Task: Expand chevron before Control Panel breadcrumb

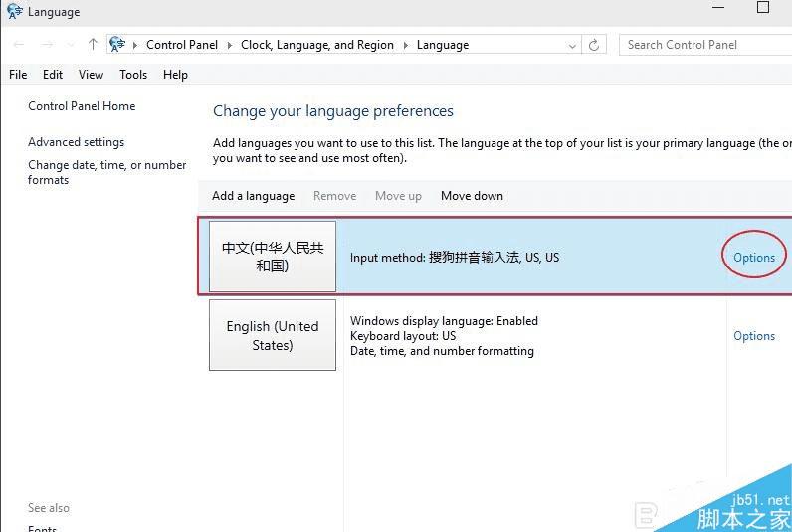Action: coord(135,45)
